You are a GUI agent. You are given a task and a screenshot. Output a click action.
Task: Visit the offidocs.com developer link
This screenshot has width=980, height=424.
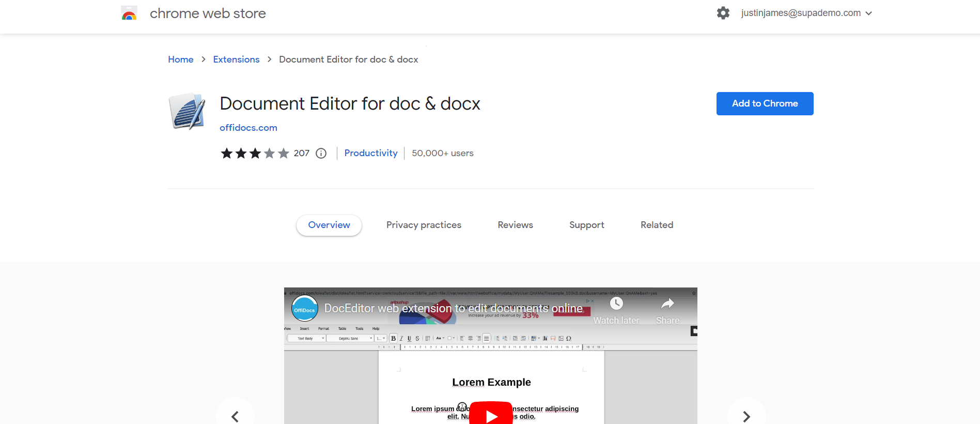[248, 128]
